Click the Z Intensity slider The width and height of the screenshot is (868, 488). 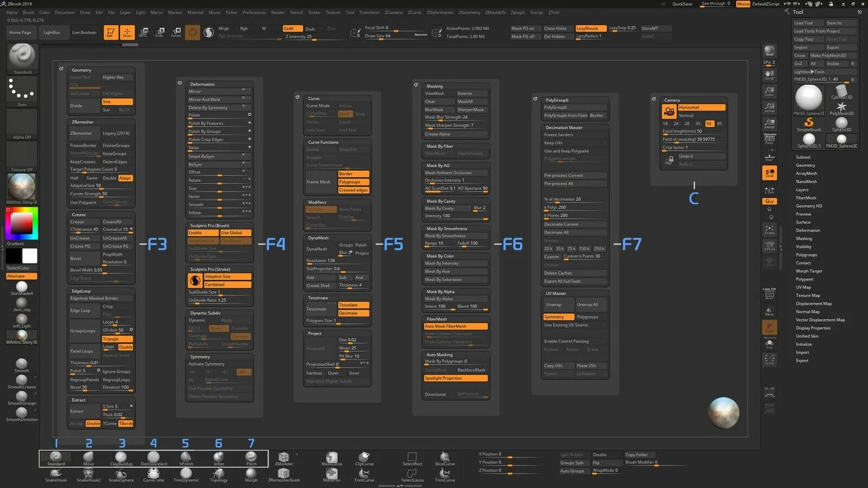coord(314,37)
